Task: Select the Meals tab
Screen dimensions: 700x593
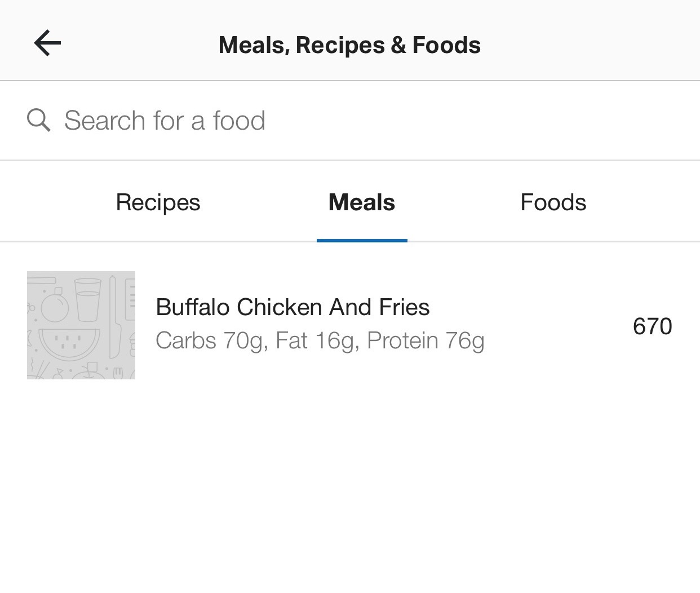Action: 361,202
